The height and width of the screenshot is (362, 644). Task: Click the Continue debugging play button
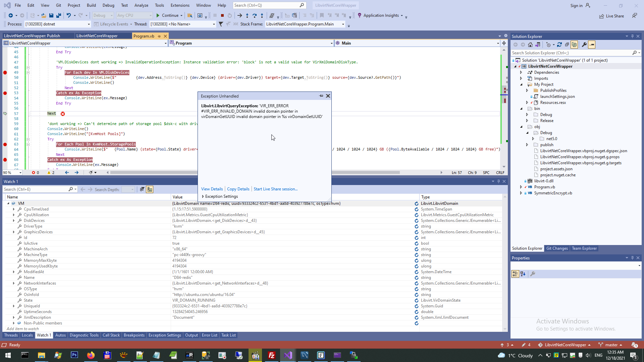(158, 15)
